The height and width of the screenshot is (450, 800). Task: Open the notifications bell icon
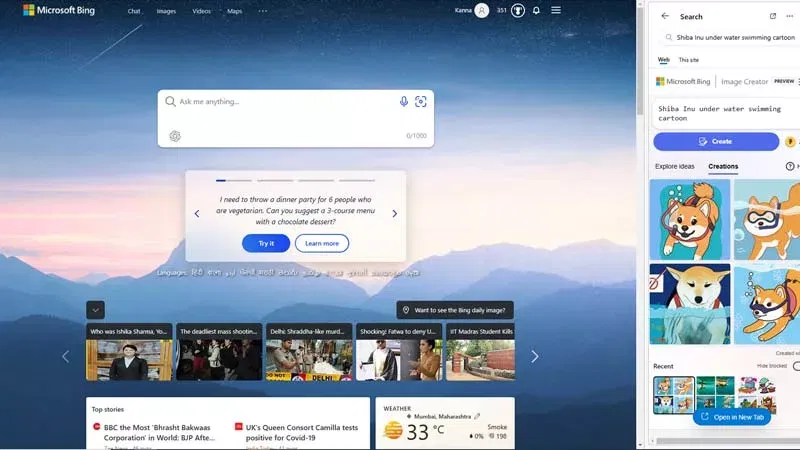[x=536, y=10]
